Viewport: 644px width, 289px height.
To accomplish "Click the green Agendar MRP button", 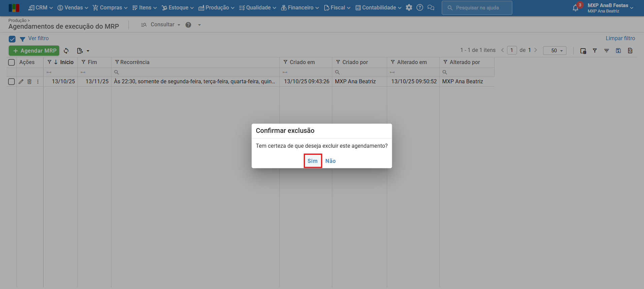I will pos(34,51).
